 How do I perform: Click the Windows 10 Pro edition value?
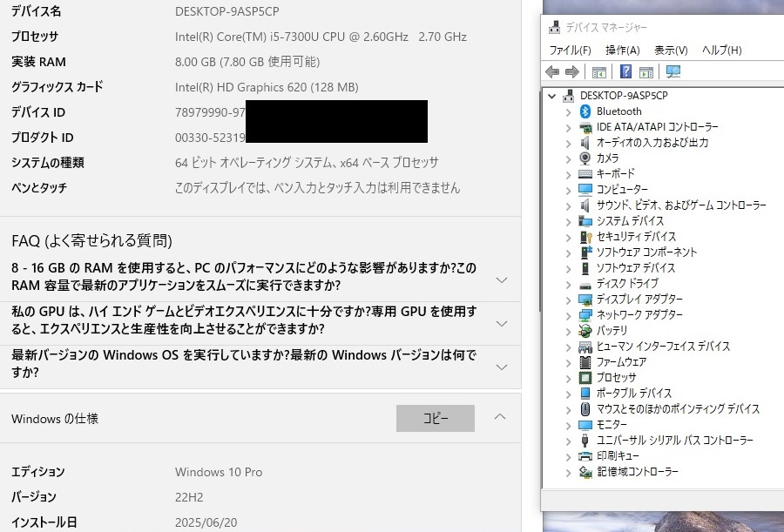(219, 472)
